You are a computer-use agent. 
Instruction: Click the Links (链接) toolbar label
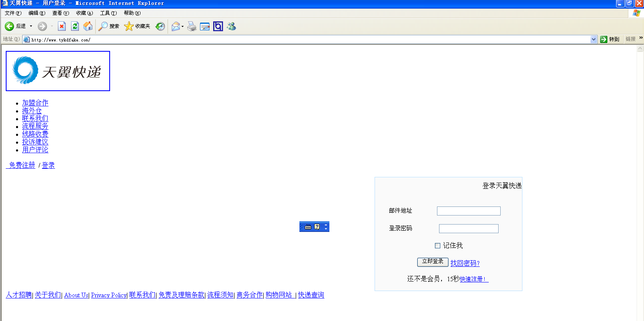click(x=630, y=39)
